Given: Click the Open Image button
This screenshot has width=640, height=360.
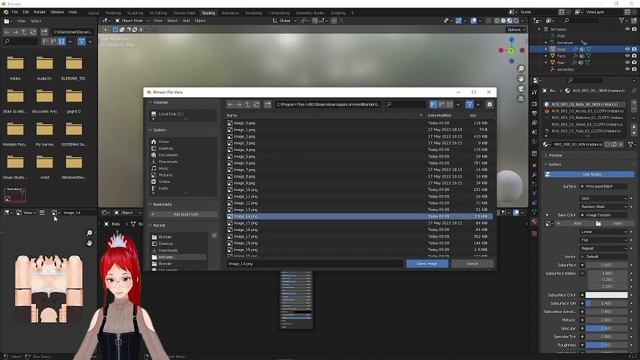Looking at the screenshot, I should pyautogui.click(x=427, y=264).
